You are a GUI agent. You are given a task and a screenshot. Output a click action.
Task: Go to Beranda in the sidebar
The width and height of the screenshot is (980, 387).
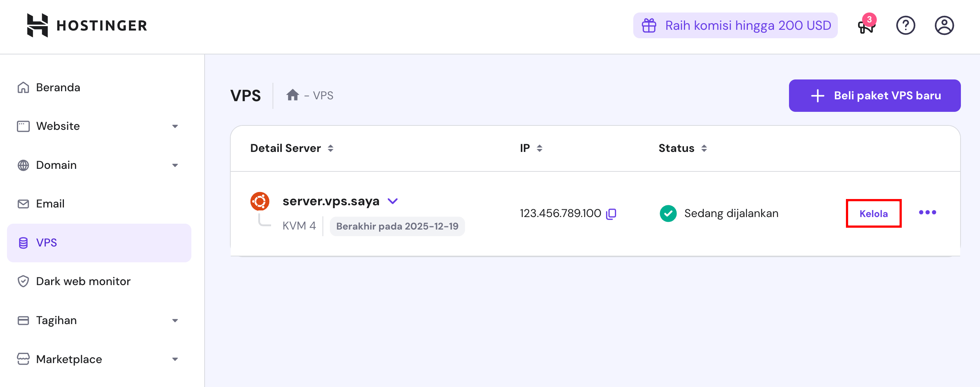click(58, 88)
